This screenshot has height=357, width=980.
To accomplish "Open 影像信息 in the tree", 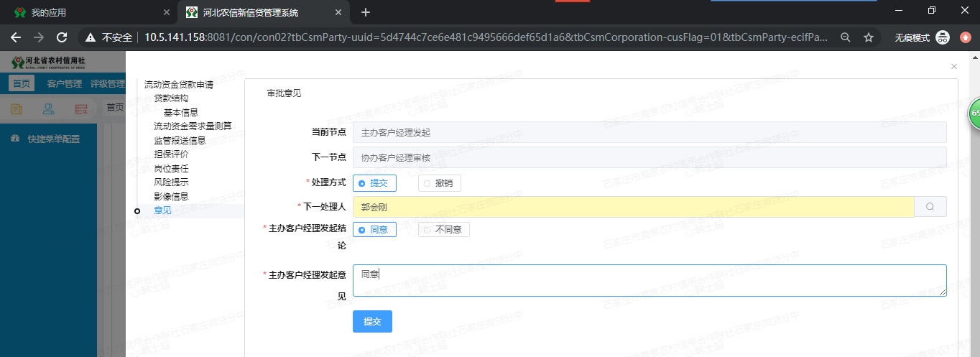I will [171, 196].
